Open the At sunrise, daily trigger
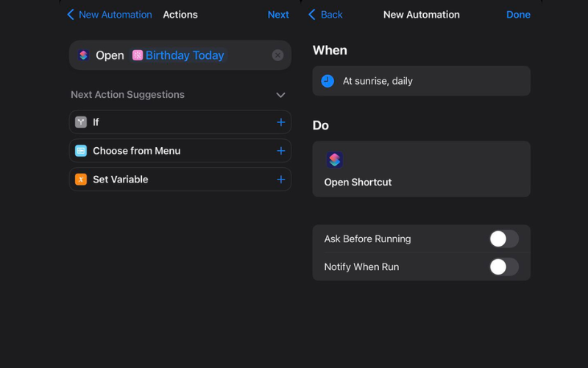This screenshot has width=588, height=368. coord(421,81)
